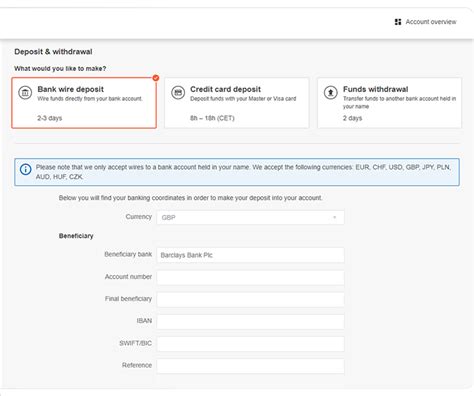
Task: Click the credit card icon
Action: 178,93
